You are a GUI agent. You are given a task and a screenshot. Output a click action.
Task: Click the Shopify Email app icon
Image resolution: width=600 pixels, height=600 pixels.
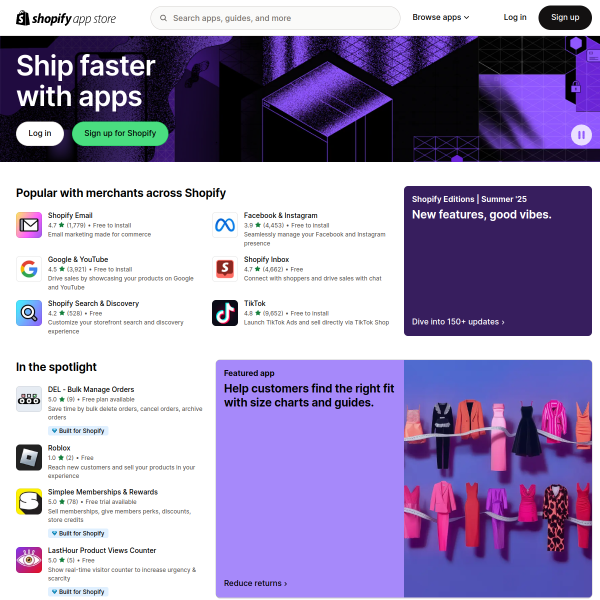(29, 225)
